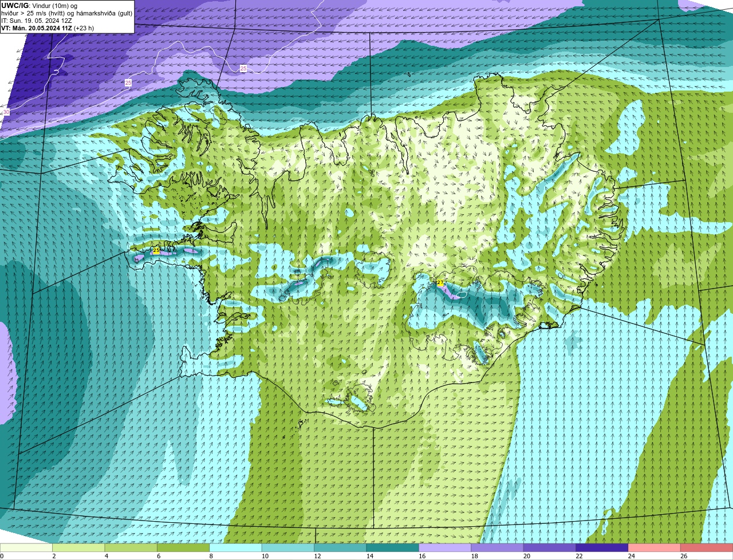Click legend scale value 12

317,556
